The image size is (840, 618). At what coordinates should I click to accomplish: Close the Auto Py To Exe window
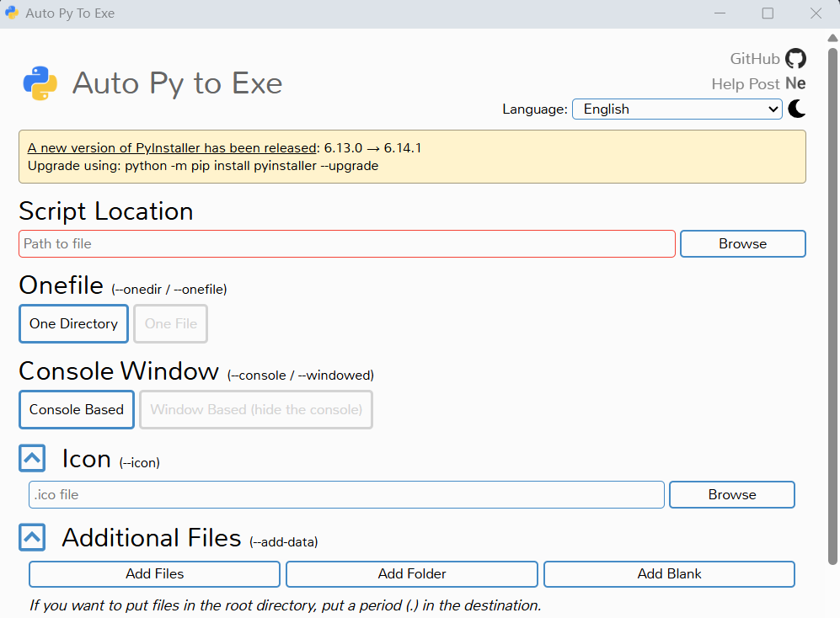click(x=816, y=13)
